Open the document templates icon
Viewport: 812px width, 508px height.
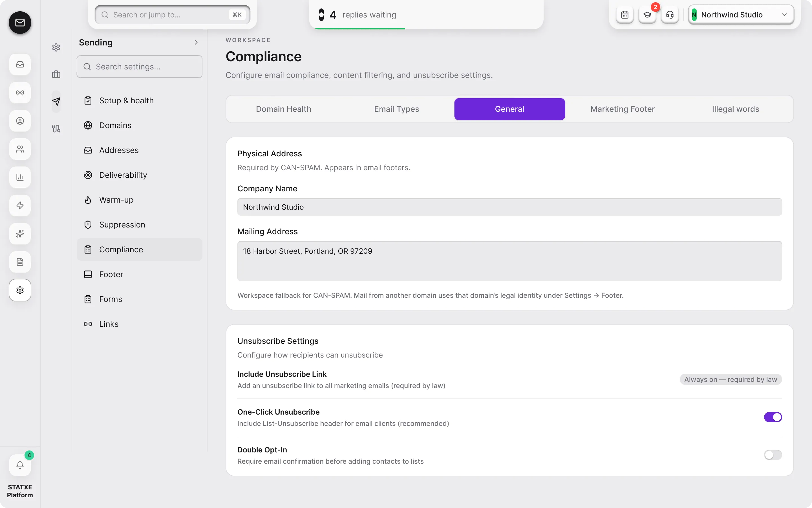[20, 262]
